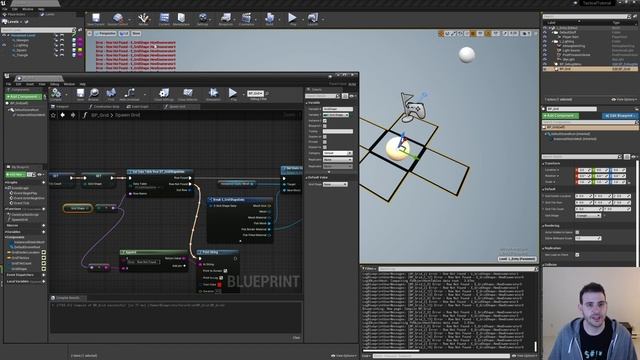Image resolution: width=640 pixels, height=360 pixels.
Task: Toggle BP_Grid visibility eye in World Outliner
Action: pos(545,69)
